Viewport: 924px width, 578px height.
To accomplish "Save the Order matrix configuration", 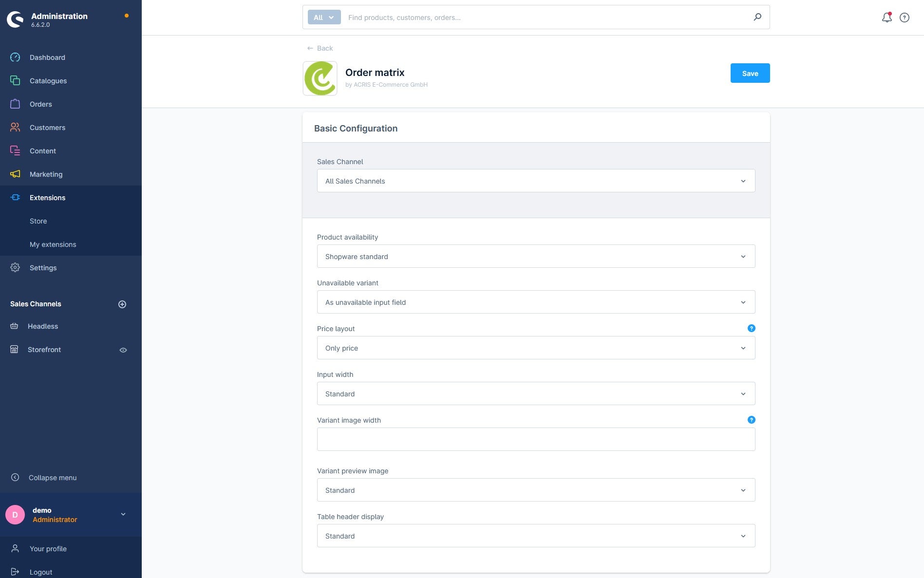I will 750,73.
